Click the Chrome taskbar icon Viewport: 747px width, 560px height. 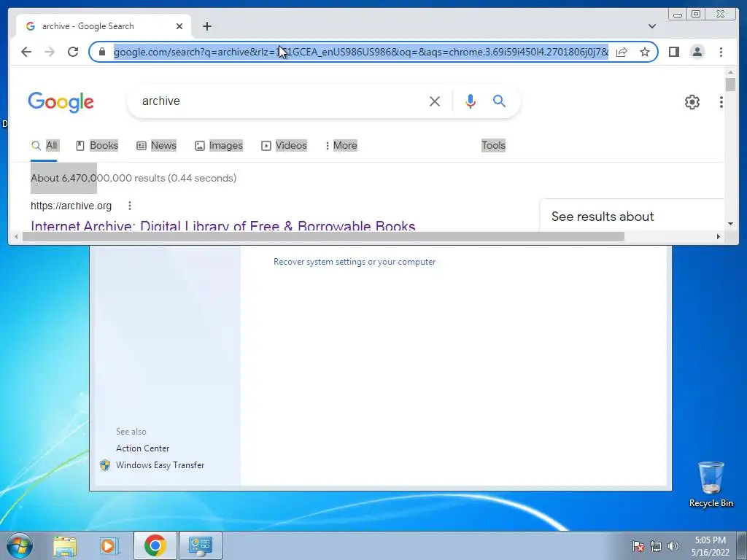(155, 545)
